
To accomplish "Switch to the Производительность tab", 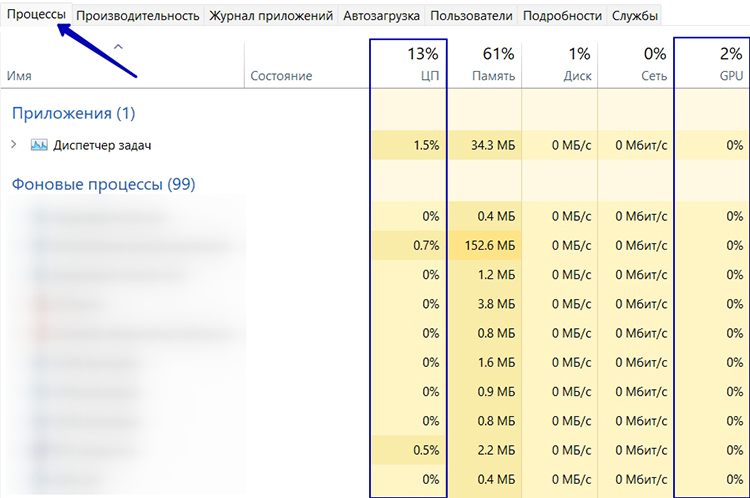I will pos(138,16).
